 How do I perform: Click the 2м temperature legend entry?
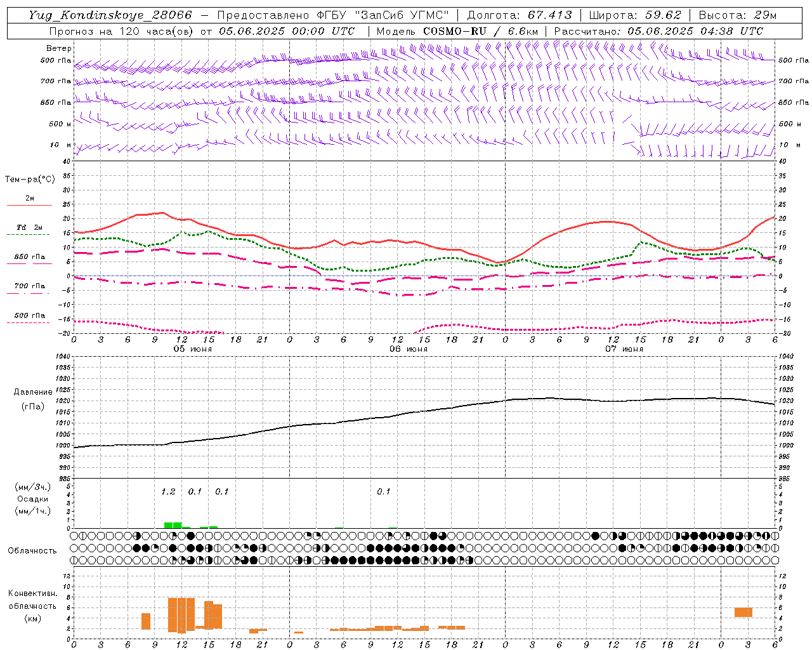(30, 198)
